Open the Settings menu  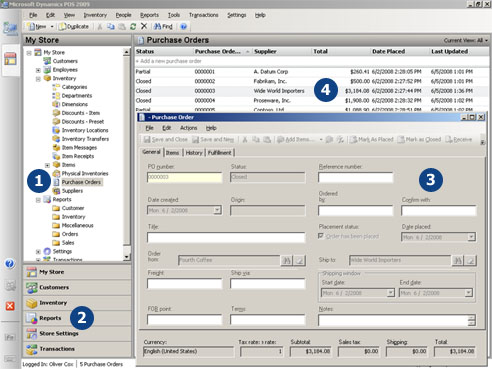(x=237, y=15)
